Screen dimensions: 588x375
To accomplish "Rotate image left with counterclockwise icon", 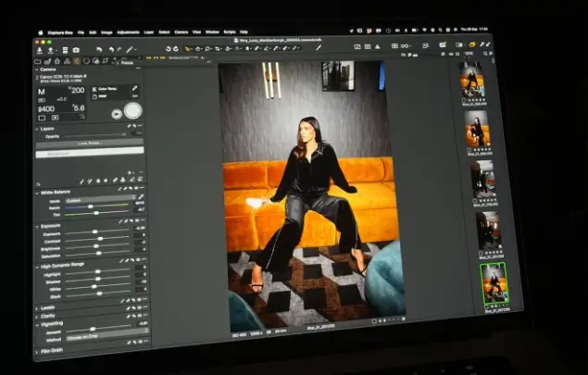I will [169, 49].
